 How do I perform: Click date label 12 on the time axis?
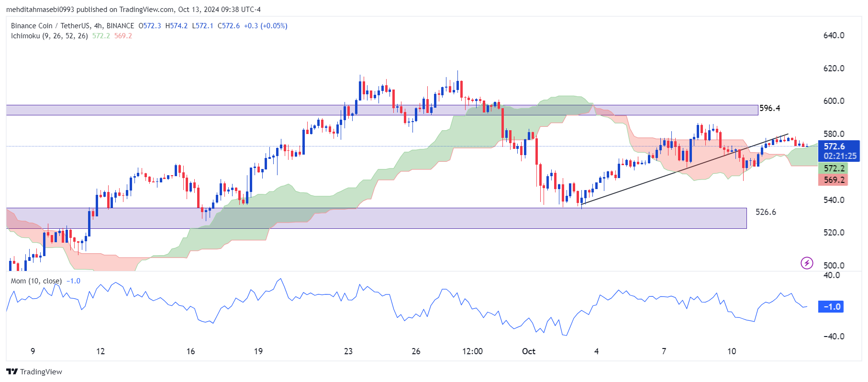click(x=100, y=351)
